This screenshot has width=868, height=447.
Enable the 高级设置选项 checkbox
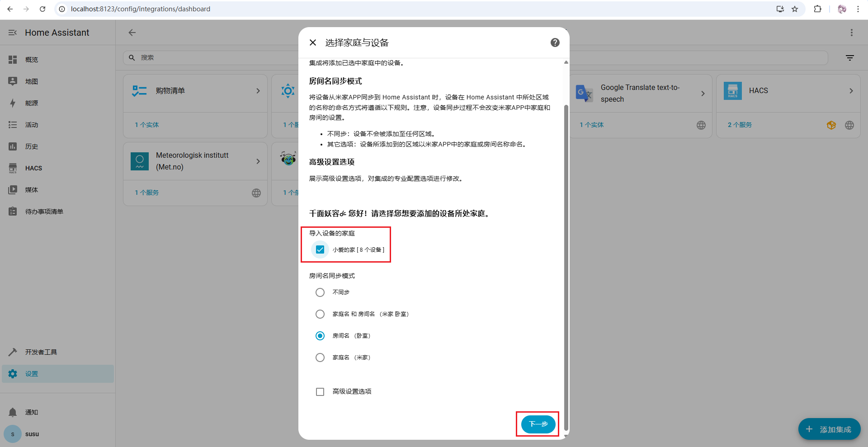(320, 392)
